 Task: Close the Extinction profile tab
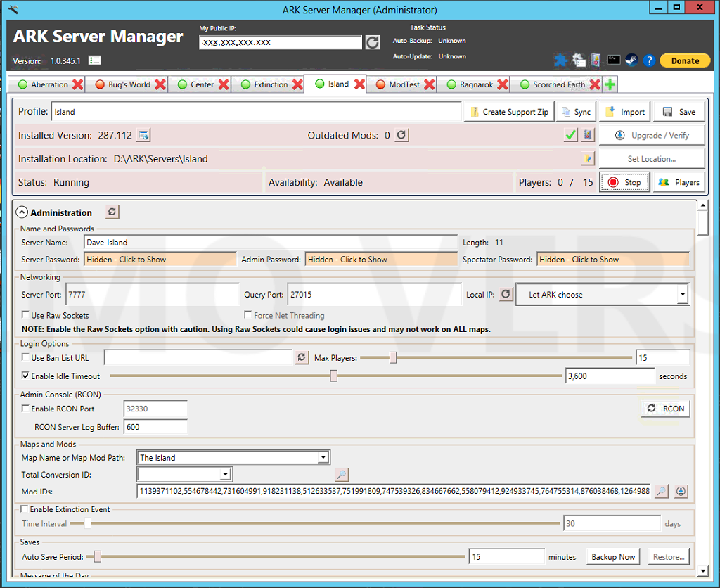[297, 84]
